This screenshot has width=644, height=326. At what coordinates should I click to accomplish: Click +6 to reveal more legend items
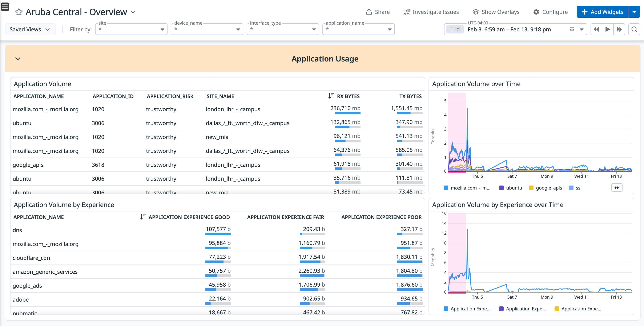[616, 187]
